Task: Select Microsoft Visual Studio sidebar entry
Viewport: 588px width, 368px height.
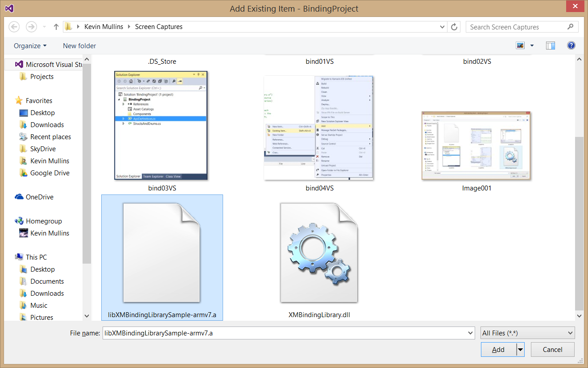Action: (44, 65)
